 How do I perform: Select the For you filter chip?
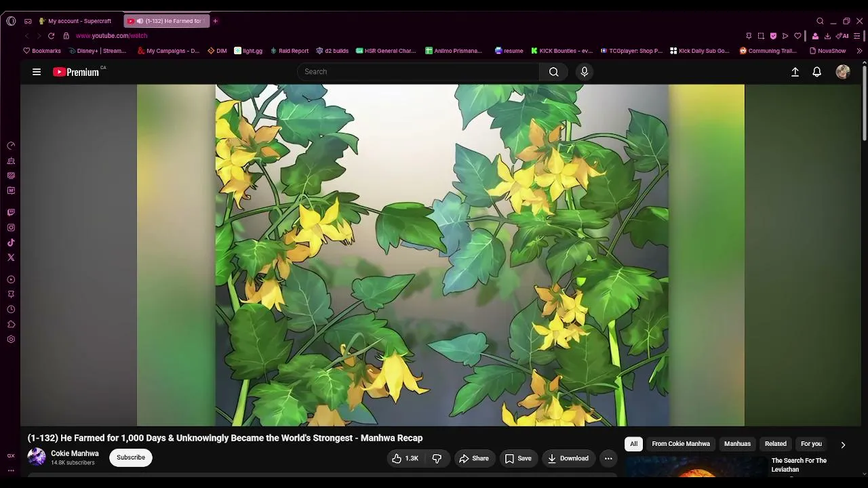click(x=811, y=444)
